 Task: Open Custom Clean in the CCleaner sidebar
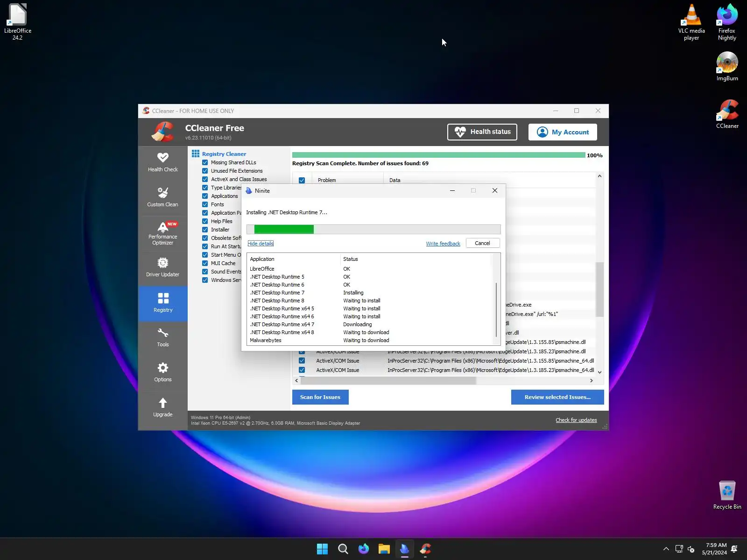click(162, 197)
